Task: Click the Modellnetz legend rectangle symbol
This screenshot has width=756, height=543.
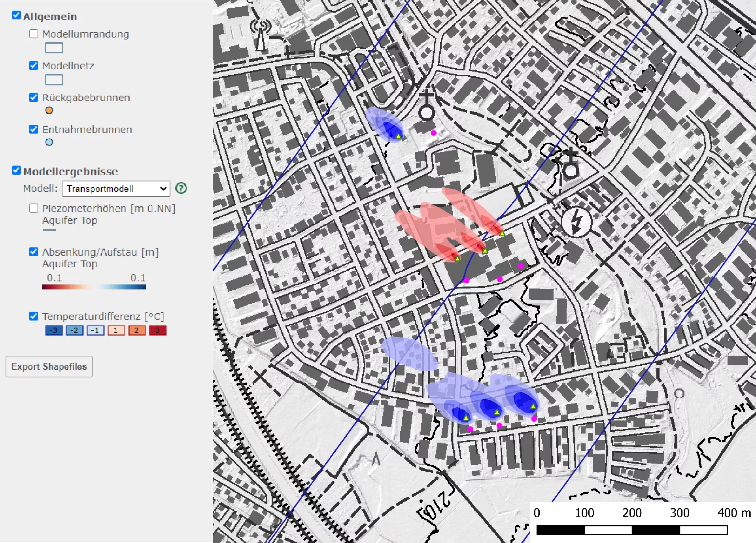Action: 54,80
